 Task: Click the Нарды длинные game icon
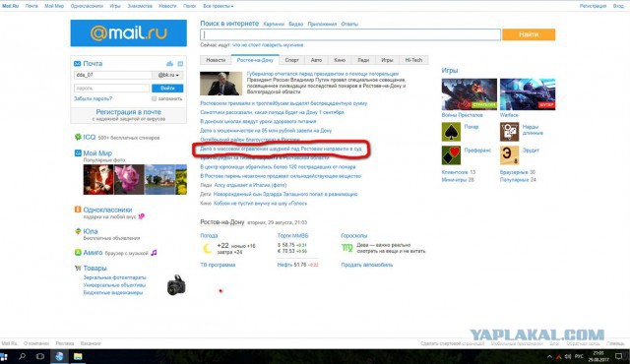(x=510, y=132)
